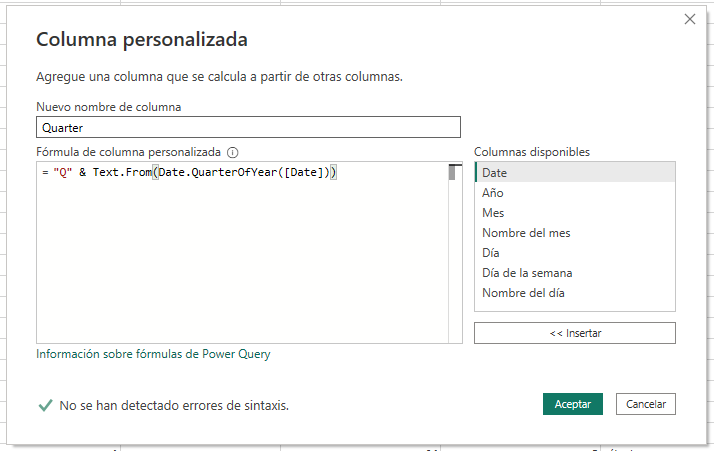Open Información sobre fórmulas de Power Query link

tap(153, 354)
